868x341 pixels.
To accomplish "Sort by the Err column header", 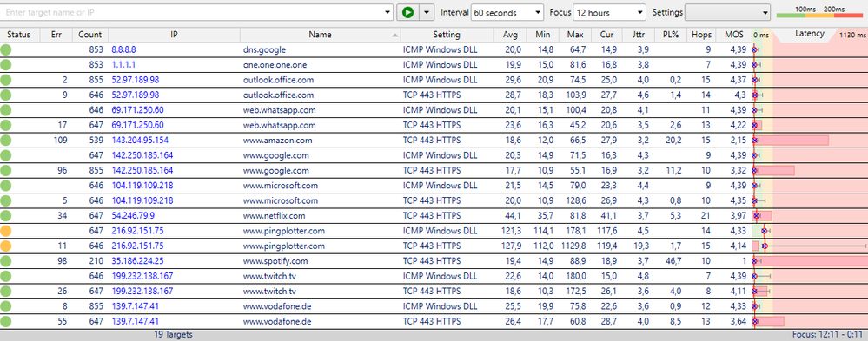I will point(56,35).
